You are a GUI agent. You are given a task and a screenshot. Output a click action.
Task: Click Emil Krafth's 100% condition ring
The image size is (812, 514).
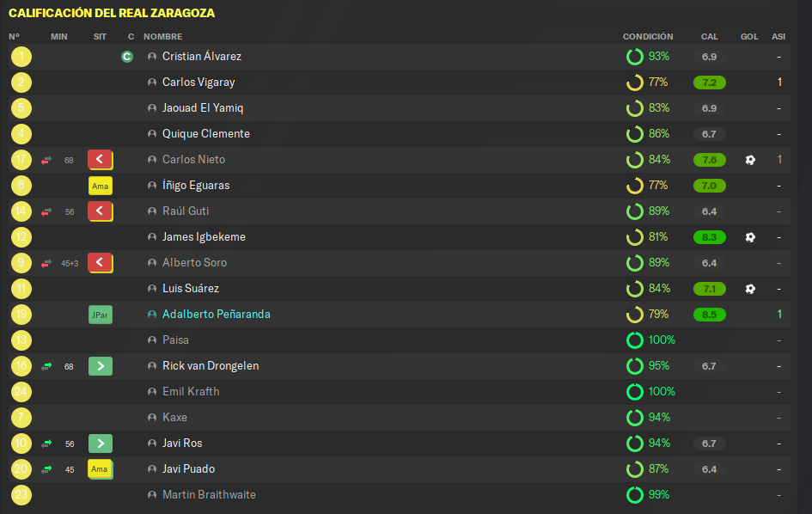(634, 392)
